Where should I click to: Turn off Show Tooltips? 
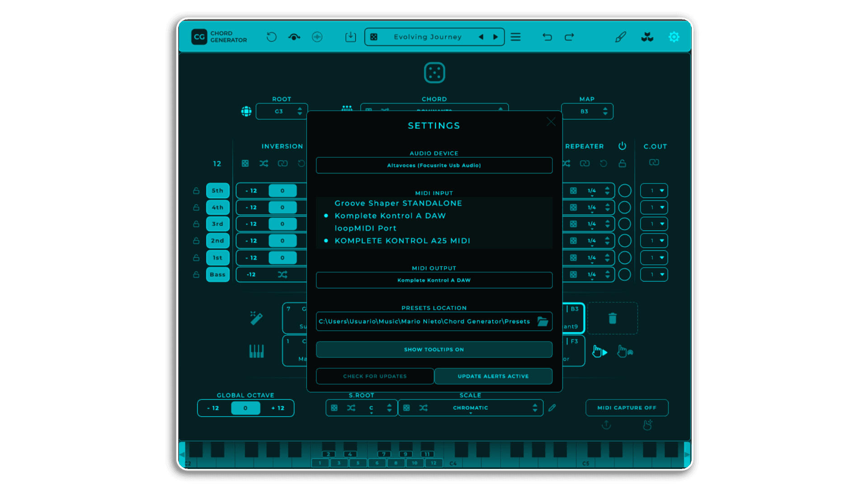tap(434, 349)
